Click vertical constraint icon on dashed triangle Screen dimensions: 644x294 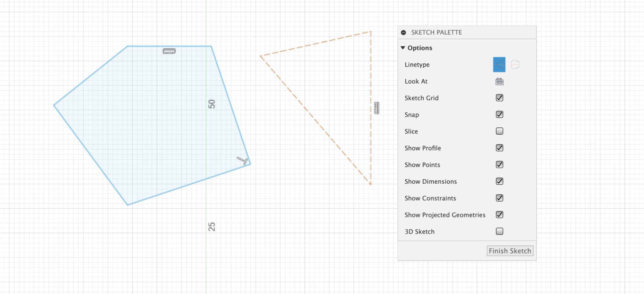[x=377, y=108]
